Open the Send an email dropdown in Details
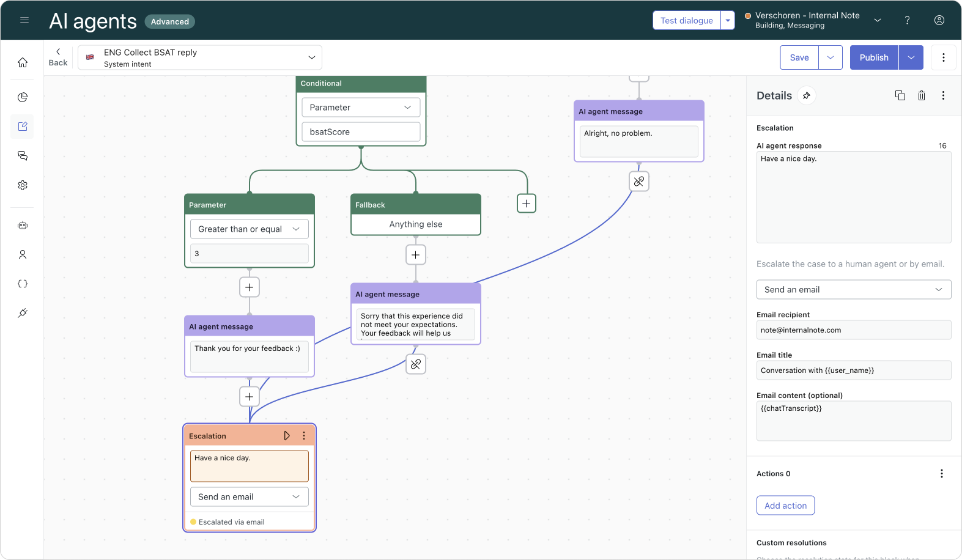Image resolution: width=962 pixels, height=560 pixels. (x=853, y=290)
